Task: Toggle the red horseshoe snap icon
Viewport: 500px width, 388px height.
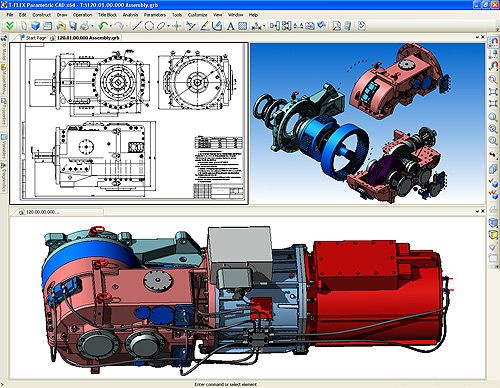Action: [493, 65]
